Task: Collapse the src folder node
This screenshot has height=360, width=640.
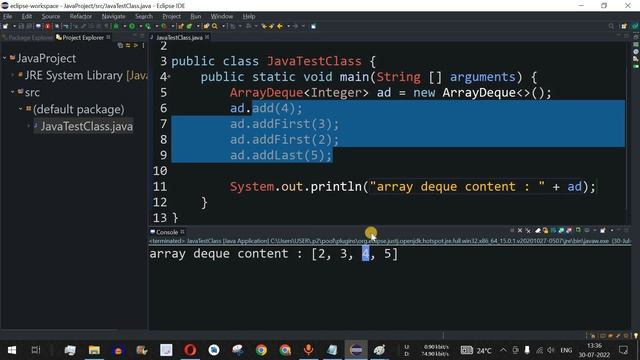Action: (13, 92)
